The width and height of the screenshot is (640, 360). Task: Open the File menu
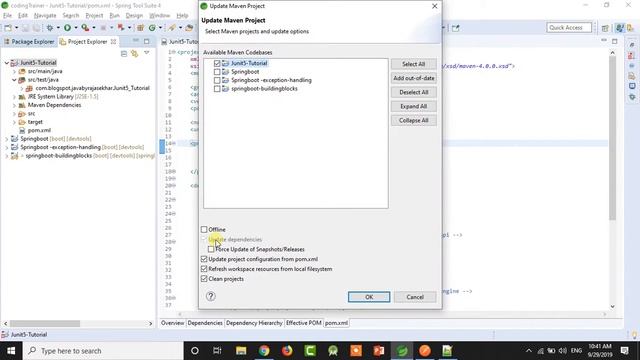tap(7, 16)
